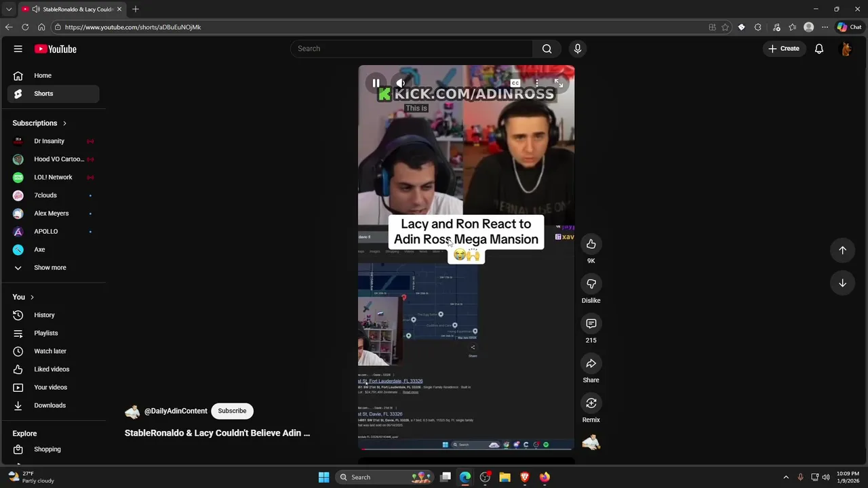Image resolution: width=868 pixels, height=488 pixels.
Task: Open browser media control music icon
Action: click(776, 27)
